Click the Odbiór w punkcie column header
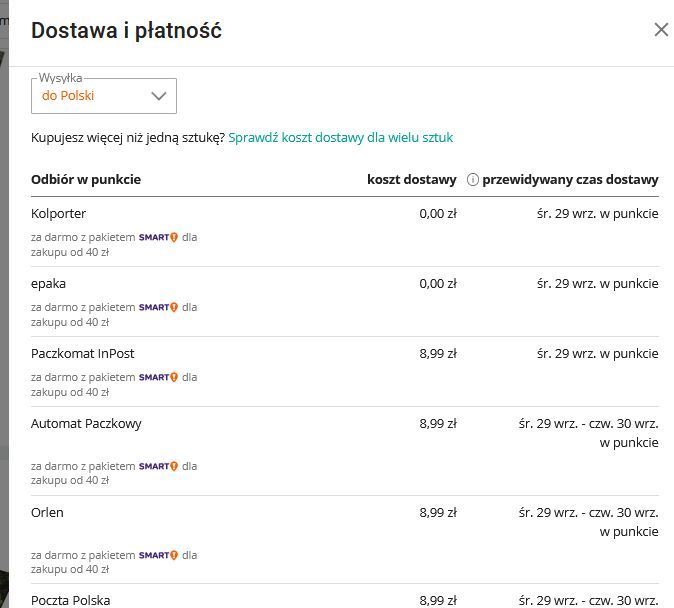 [x=86, y=180]
